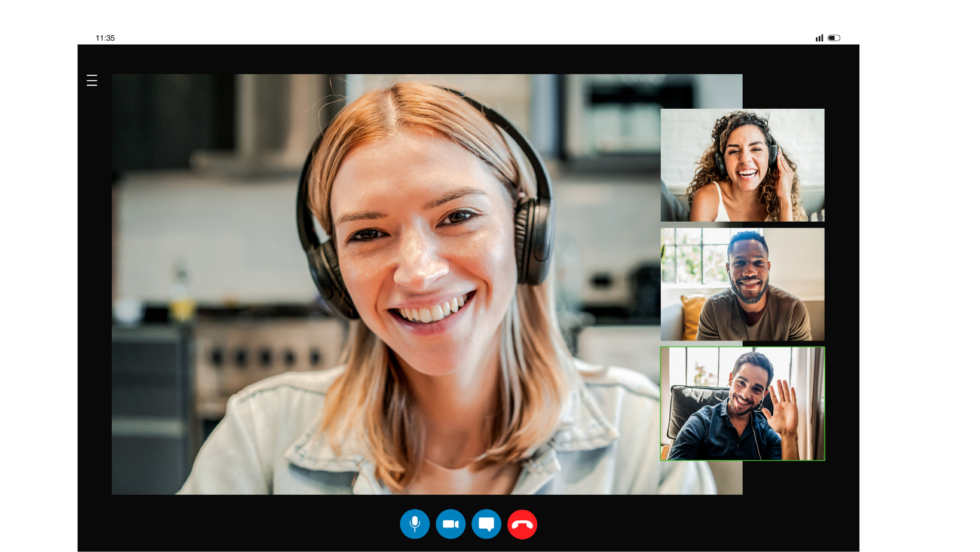
Task: Show the message panel using chat icon
Action: point(486,524)
